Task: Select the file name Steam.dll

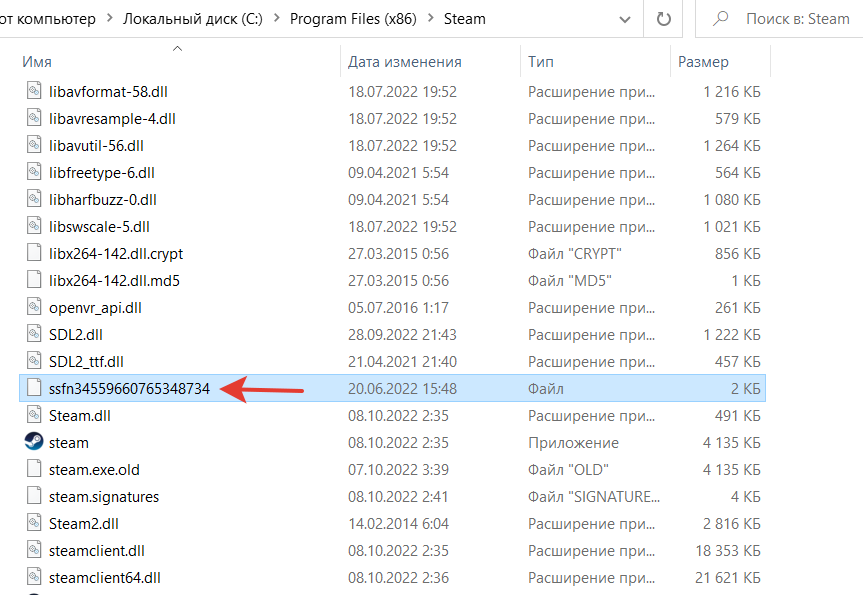Action: pyautogui.click(x=79, y=415)
